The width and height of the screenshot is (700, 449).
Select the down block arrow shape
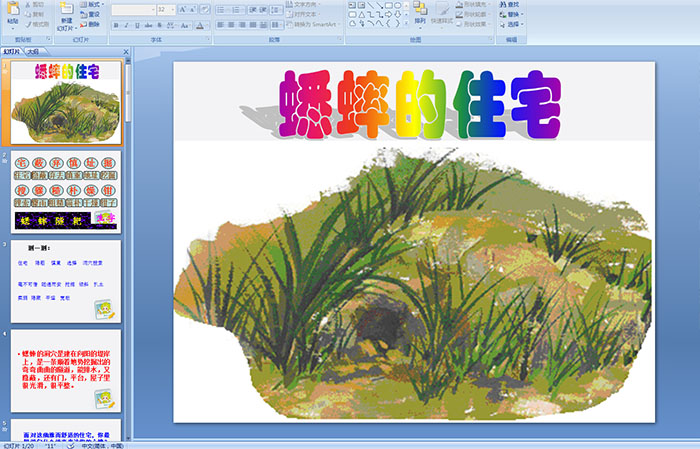point(397,14)
